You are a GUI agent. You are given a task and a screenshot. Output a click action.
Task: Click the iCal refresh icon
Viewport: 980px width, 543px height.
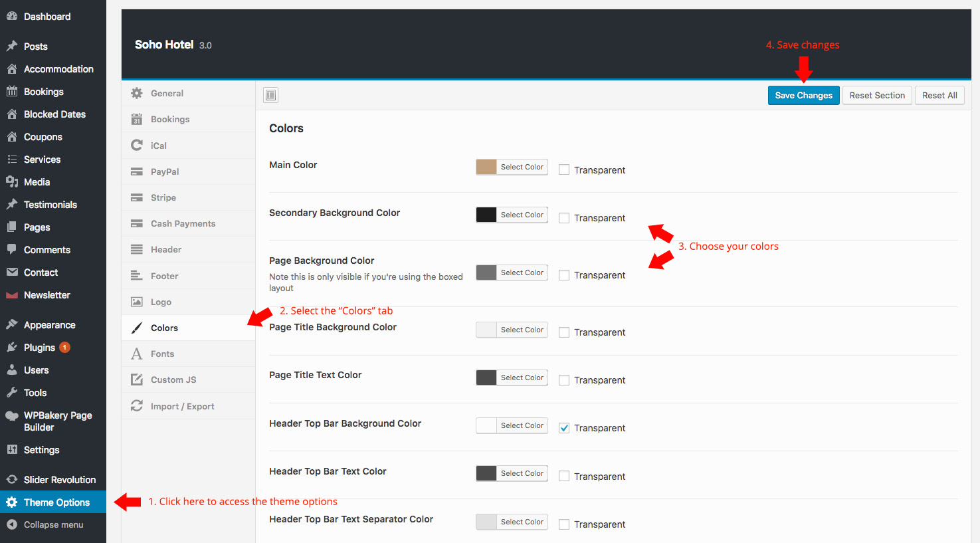(x=137, y=145)
